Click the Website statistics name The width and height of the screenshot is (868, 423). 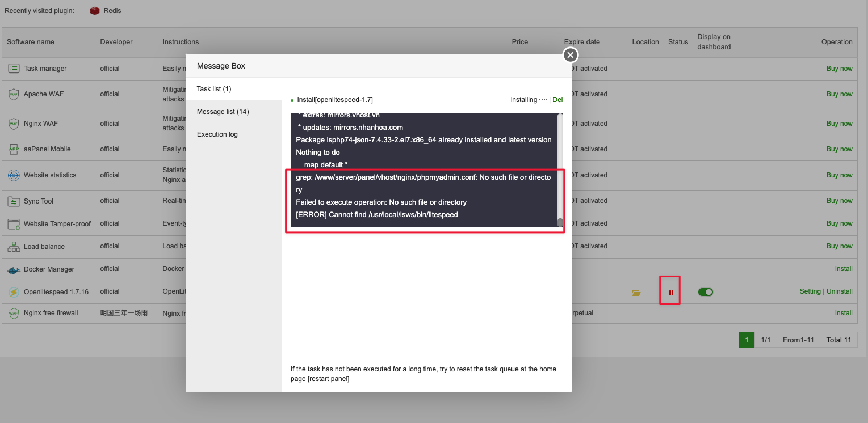click(50, 175)
